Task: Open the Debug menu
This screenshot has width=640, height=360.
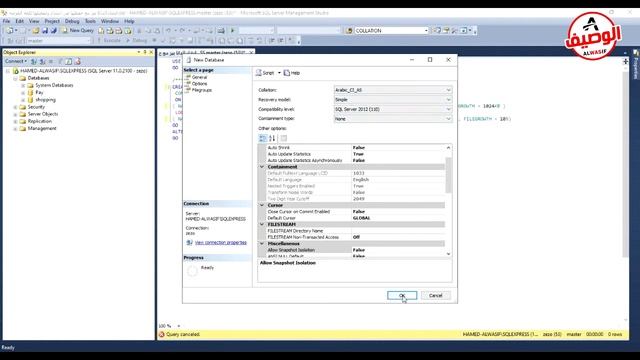Action: (72, 21)
